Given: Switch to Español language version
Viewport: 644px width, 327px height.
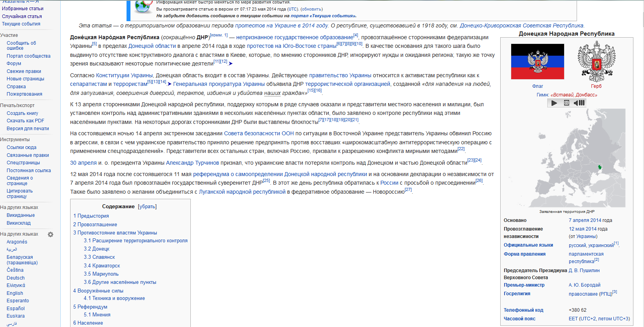Looking at the screenshot, I should click(x=16, y=309).
